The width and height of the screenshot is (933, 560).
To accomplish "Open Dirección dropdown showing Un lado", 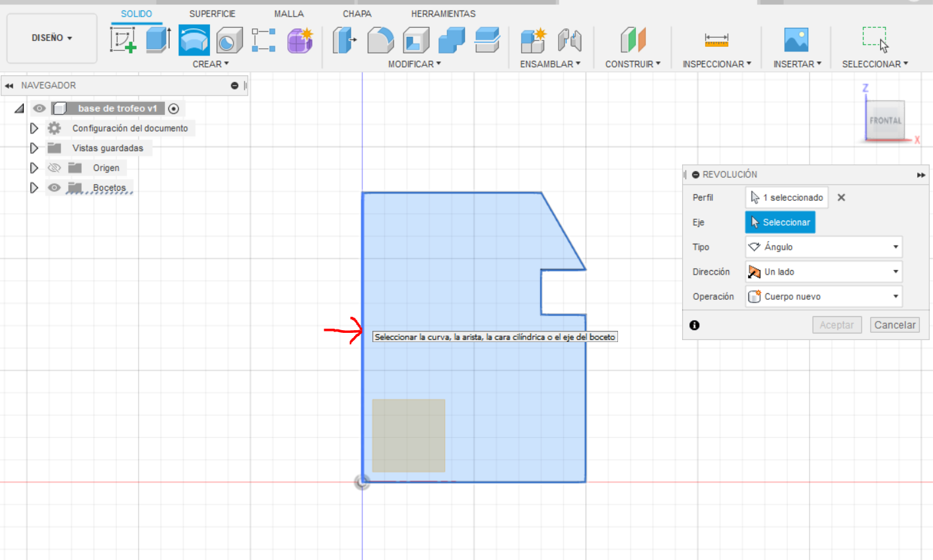I will point(823,272).
